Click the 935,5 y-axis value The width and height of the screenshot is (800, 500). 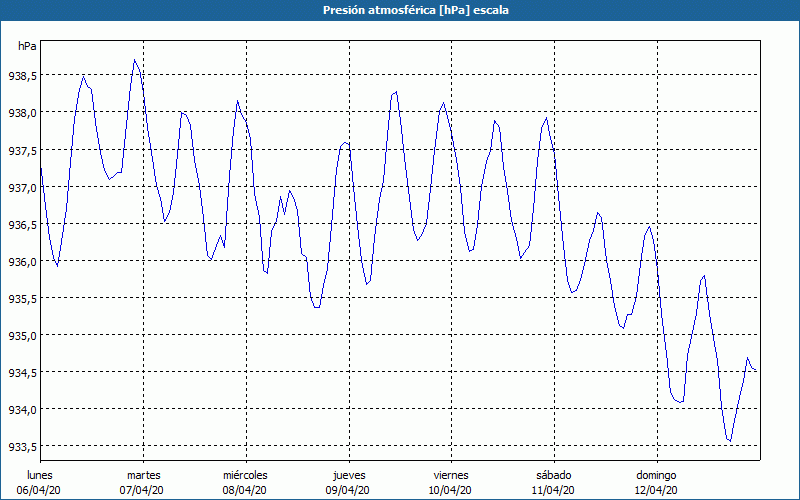pos(22,299)
